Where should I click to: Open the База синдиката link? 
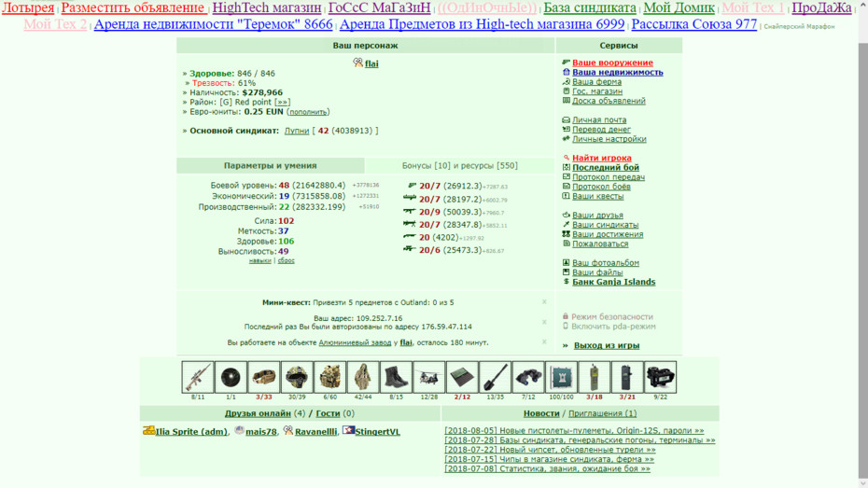click(590, 7)
